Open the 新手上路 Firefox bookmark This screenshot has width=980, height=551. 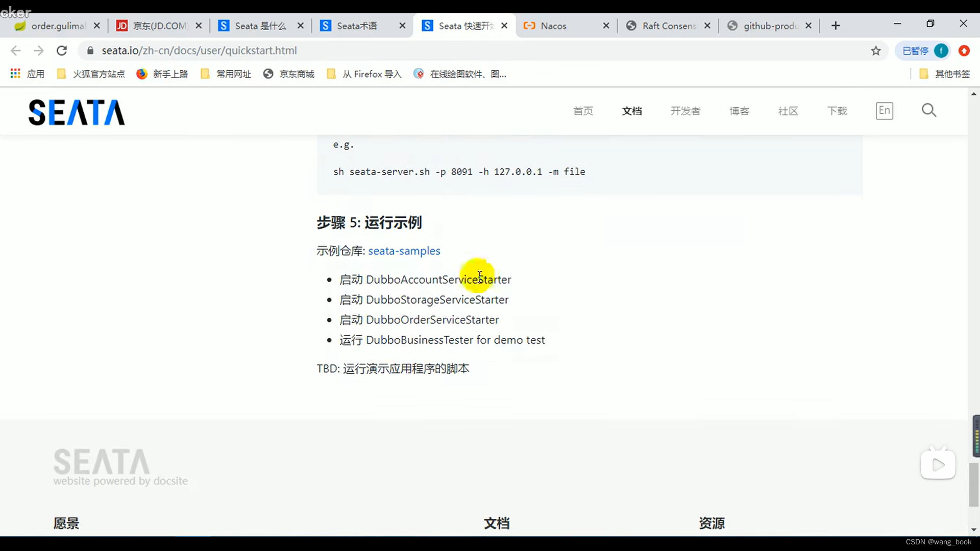pos(163,74)
